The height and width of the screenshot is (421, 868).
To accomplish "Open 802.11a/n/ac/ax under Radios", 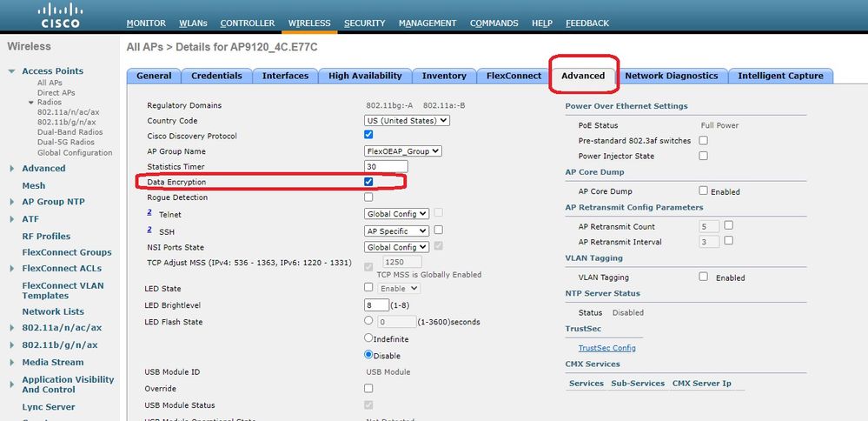I will click(68, 112).
